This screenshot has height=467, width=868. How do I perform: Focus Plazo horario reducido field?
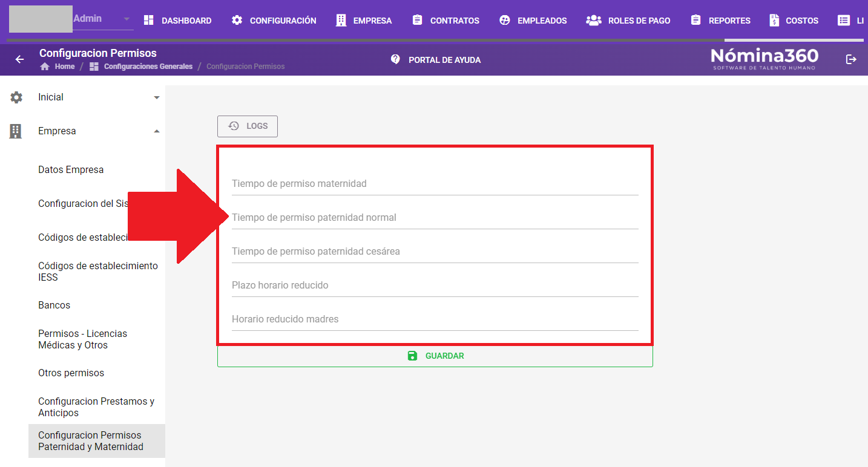pos(435,286)
